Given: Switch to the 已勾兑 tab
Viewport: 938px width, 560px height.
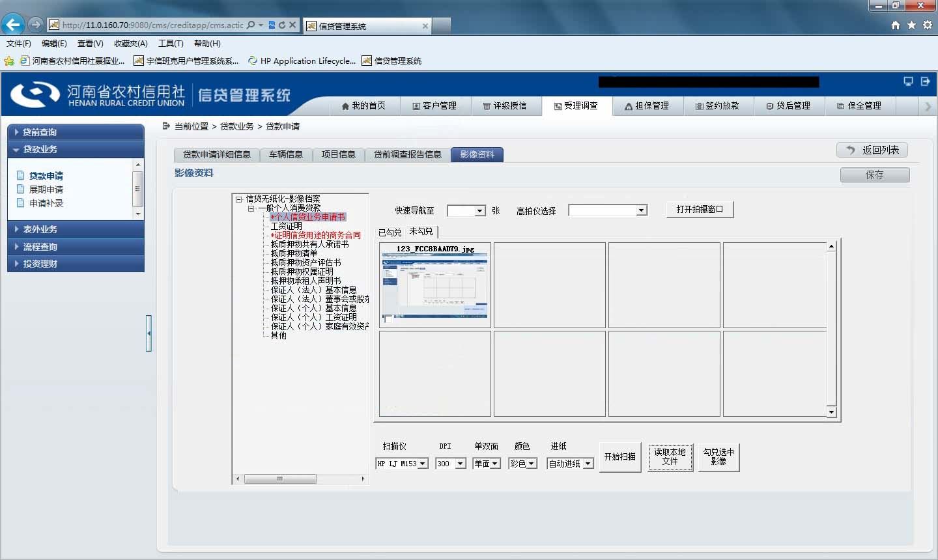Looking at the screenshot, I should [x=390, y=232].
